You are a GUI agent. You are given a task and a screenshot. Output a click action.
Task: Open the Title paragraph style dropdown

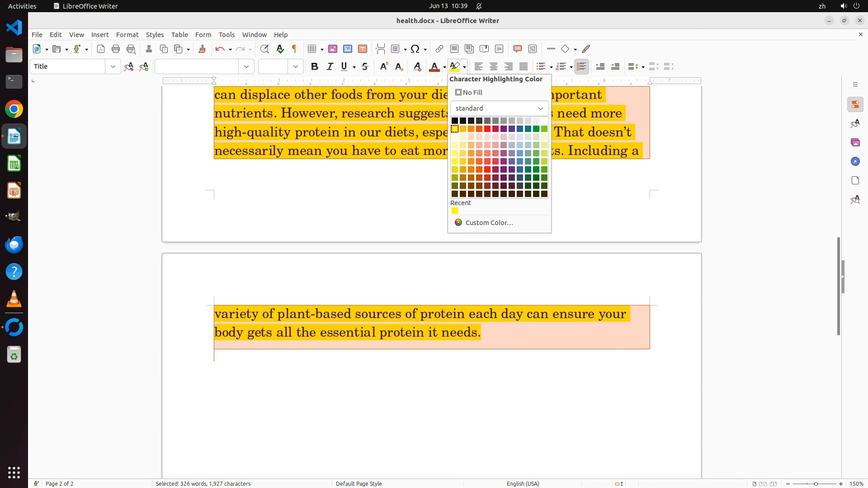pos(113,67)
